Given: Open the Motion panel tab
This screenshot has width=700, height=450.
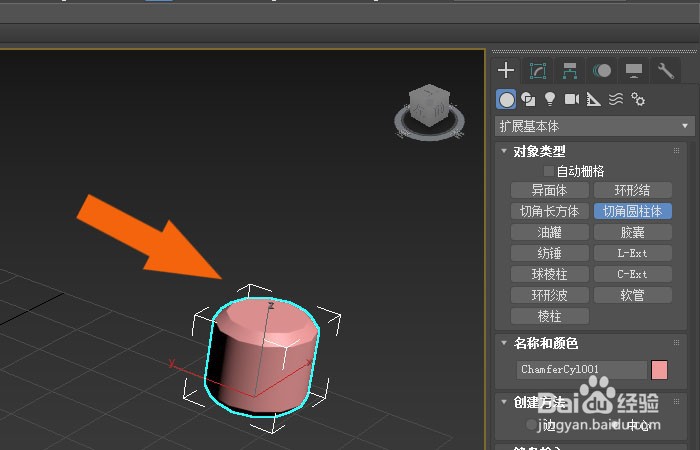Looking at the screenshot, I should [602, 71].
